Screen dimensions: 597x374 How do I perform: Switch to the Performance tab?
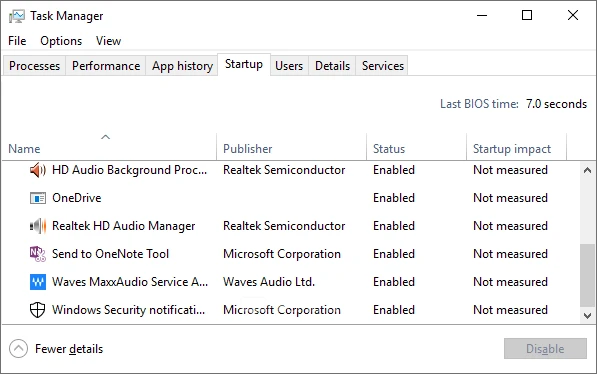pos(106,66)
